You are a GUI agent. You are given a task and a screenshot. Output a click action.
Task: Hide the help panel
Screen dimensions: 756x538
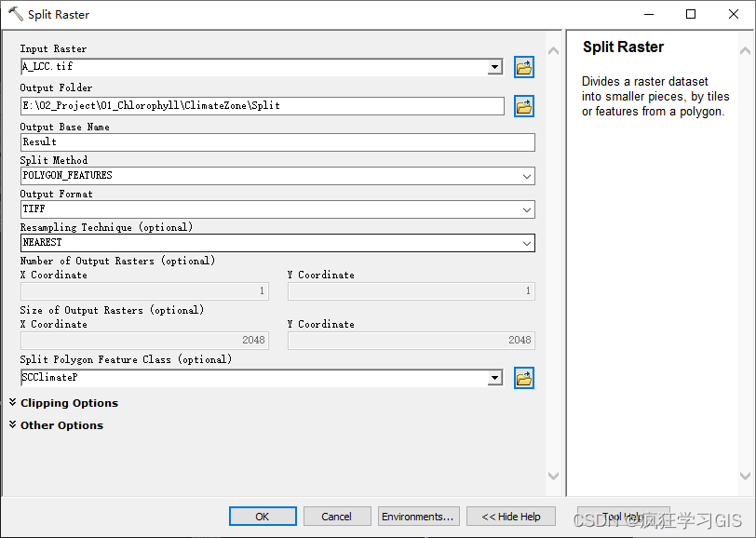510,516
